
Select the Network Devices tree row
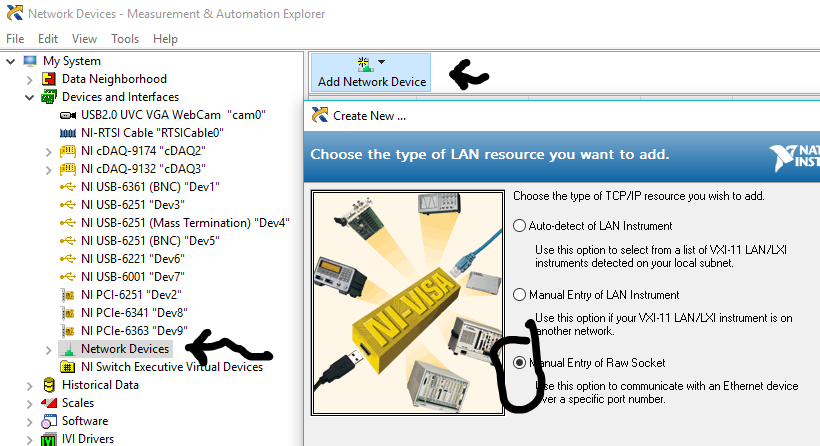click(115, 349)
